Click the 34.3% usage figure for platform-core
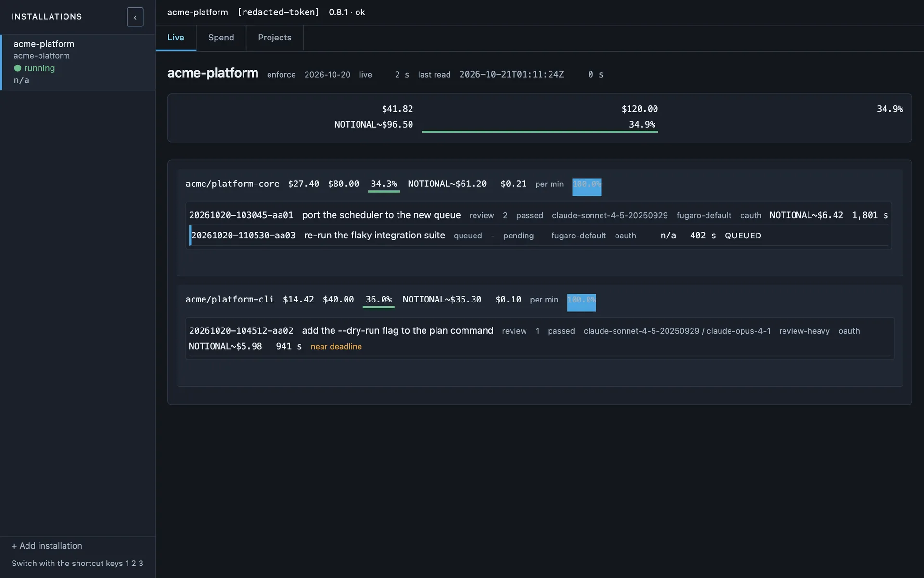Screen dimensions: 924x578 tap(384, 184)
